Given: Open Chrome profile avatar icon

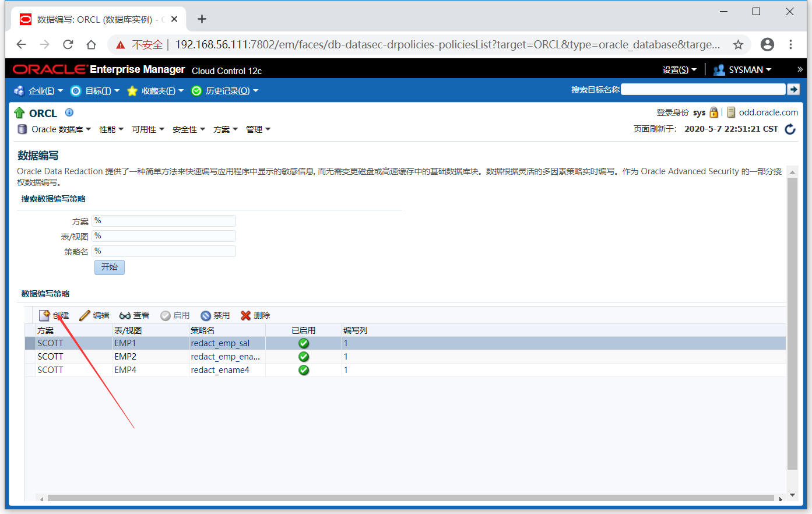Looking at the screenshot, I should click(x=768, y=44).
